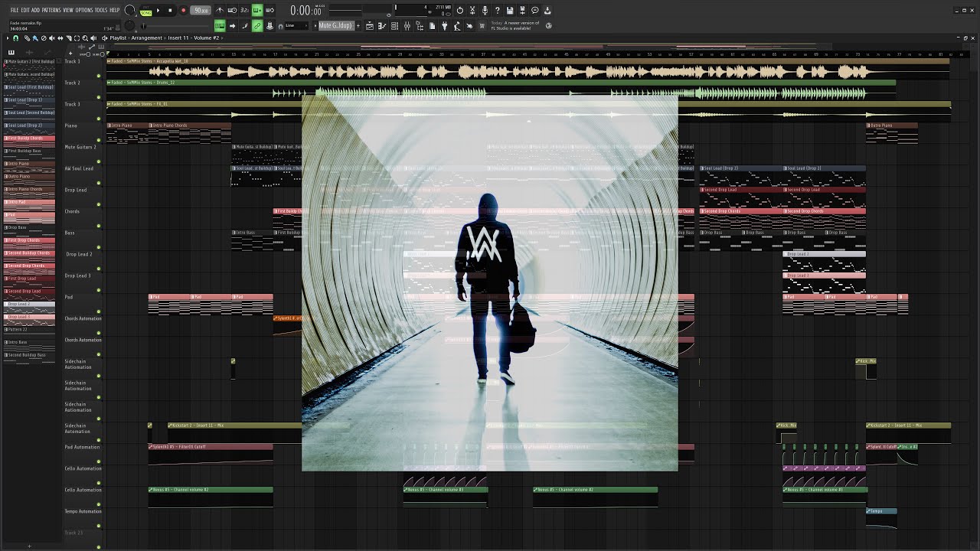
Task: Click the question mark help icon
Action: point(497,11)
